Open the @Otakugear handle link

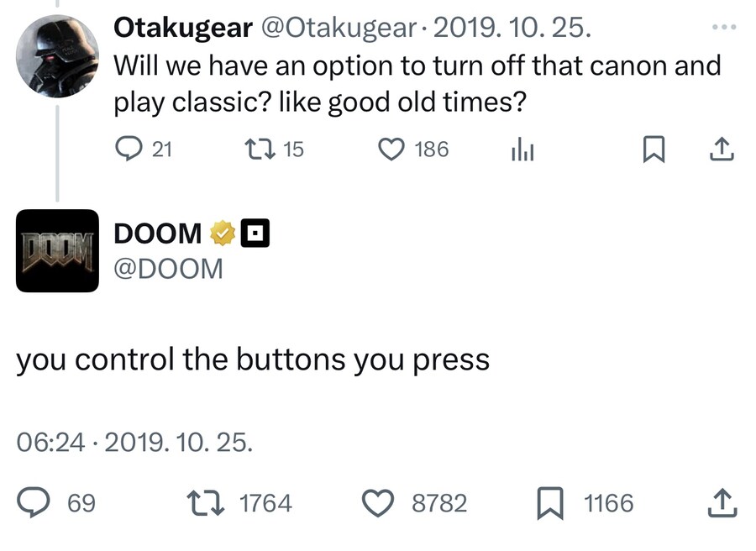tap(339, 28)
